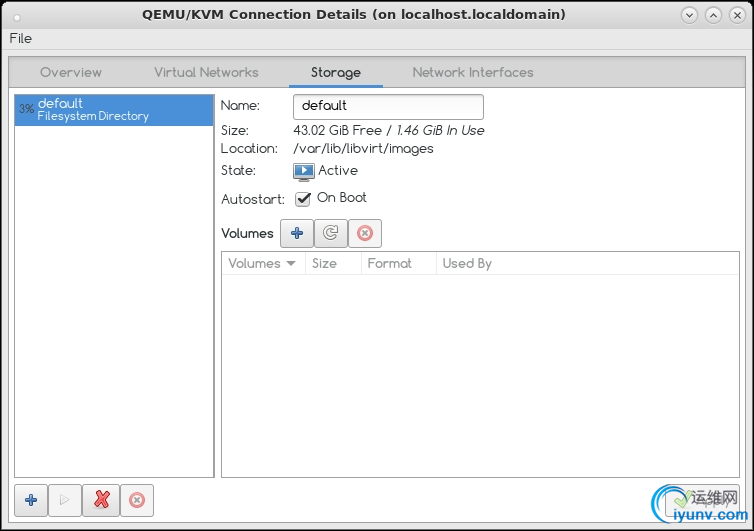Click the Delete Pool circle icon

[x=137, y=500]
